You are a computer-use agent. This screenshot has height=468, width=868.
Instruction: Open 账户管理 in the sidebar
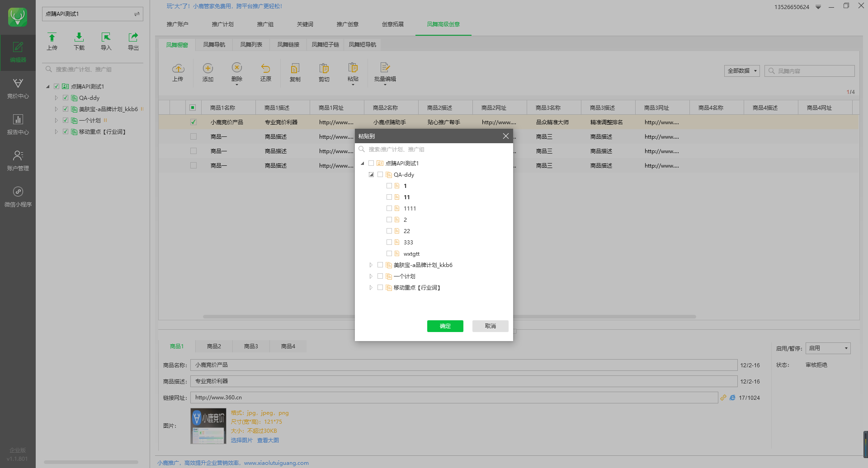pyautogui.click(x=18, y=161)
